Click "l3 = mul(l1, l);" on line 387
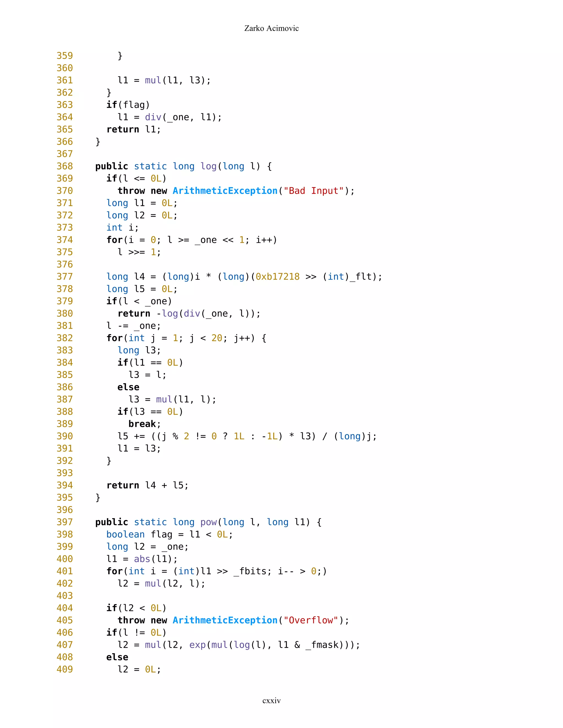Image resolution: width=563 pixels, height=728 pixels. click(172, 399)
